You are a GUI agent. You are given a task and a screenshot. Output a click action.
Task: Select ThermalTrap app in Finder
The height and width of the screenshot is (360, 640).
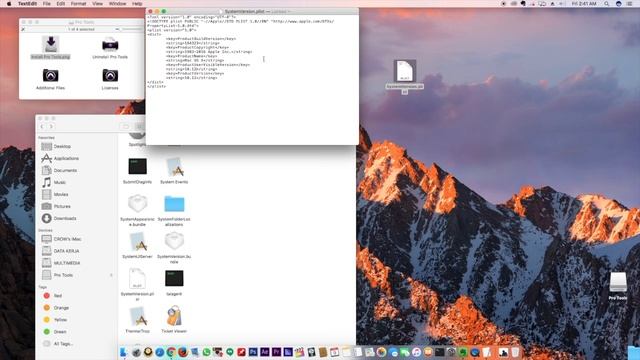(x=138, y=316)
